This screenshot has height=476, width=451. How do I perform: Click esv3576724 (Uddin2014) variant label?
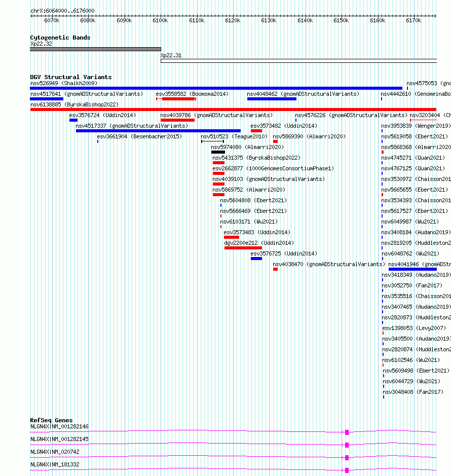(x=102, y=115)
